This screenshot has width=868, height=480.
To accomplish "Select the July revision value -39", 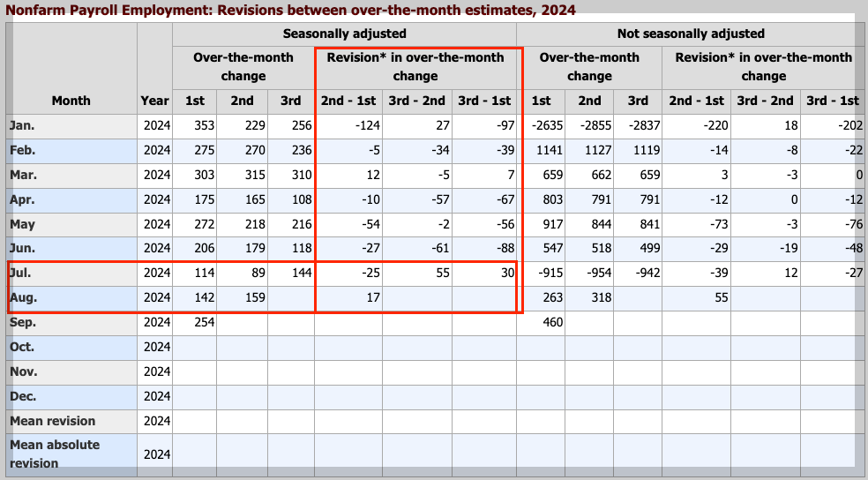I will (719, 273).
